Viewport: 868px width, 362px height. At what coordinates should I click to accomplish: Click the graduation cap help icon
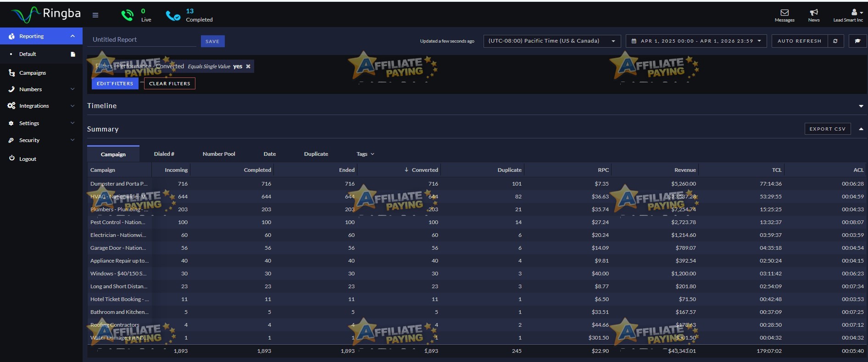(857, 41)
